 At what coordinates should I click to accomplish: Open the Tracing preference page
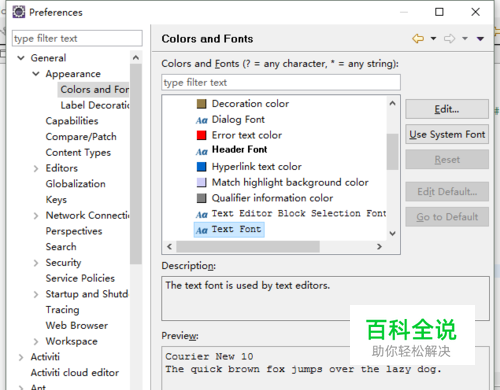[x=62, y=310]
